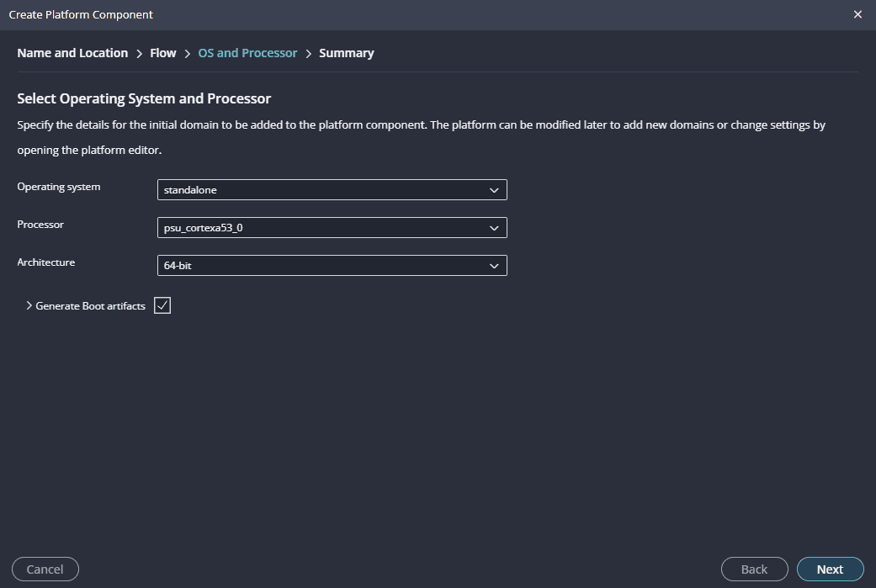Click chevron separator after Flow

(x=187, y=54)
